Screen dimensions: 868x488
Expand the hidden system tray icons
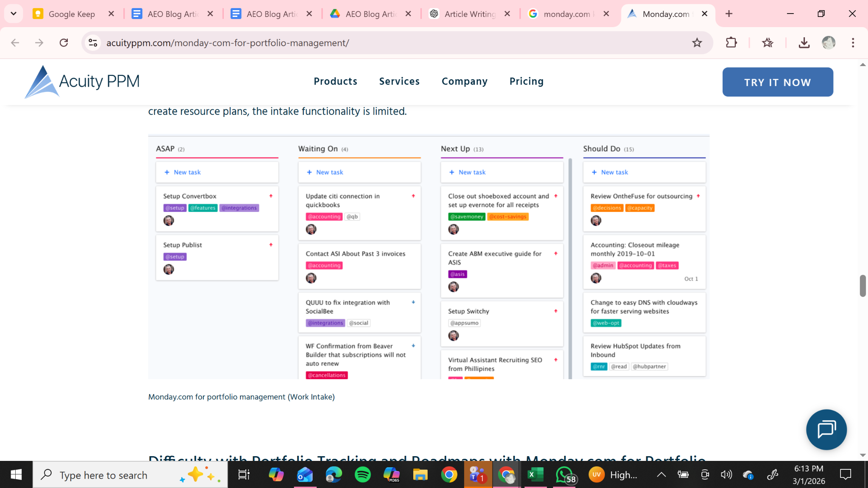pyautogui.click(x=661, y=475)
